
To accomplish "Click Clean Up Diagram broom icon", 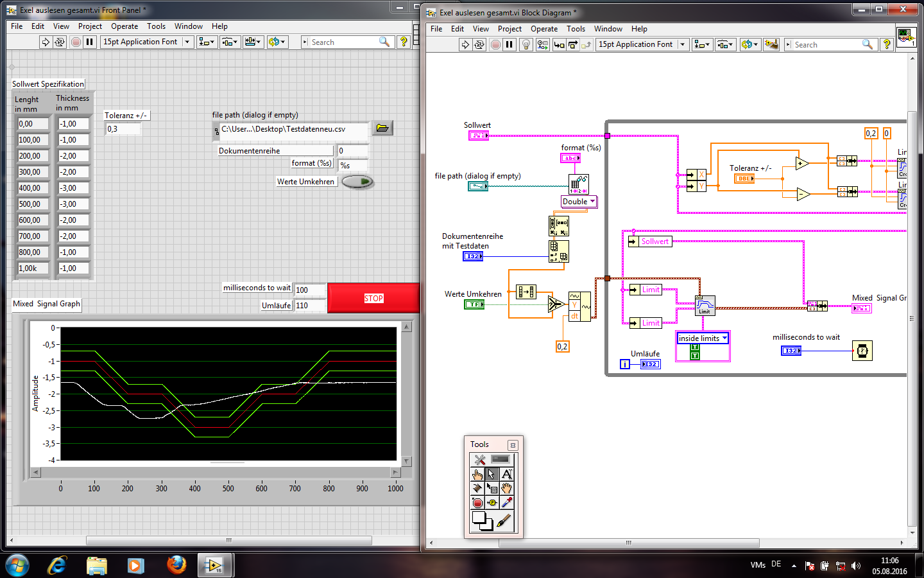I will point(771,44).
